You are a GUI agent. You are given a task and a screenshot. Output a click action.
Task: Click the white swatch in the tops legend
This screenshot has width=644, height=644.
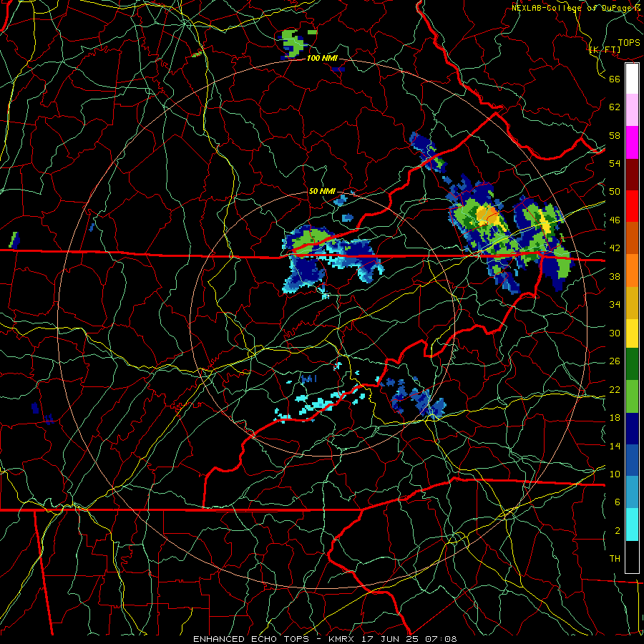click(632, 79)
